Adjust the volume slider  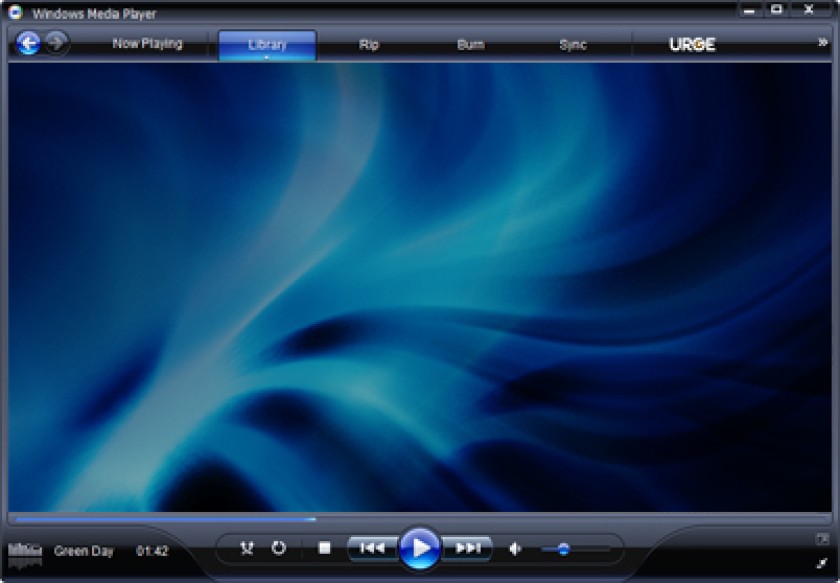click(x=576, y=549)
